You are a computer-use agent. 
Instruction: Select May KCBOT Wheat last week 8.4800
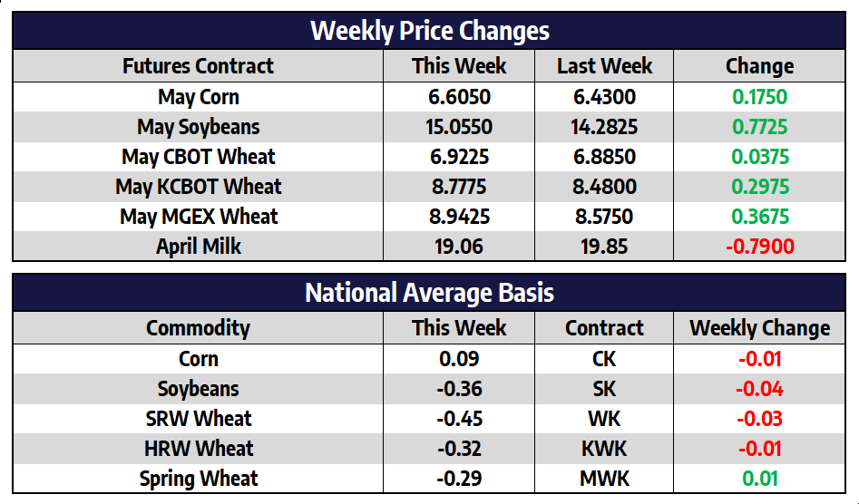(x=603, y=187)
